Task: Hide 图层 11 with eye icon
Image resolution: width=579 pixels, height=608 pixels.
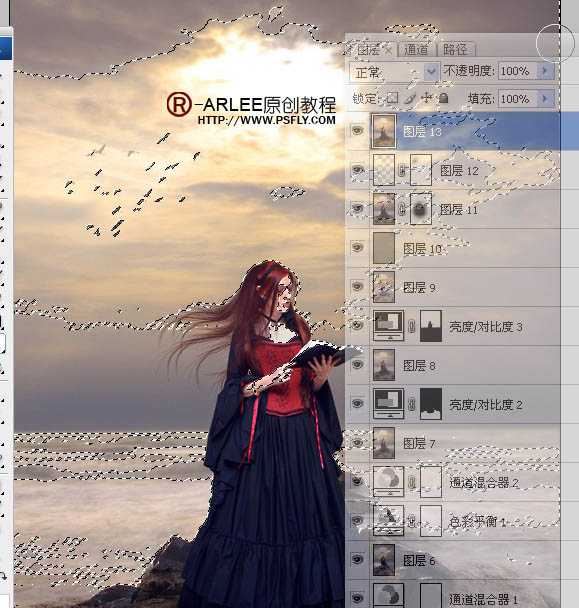Action: (357, 208)
